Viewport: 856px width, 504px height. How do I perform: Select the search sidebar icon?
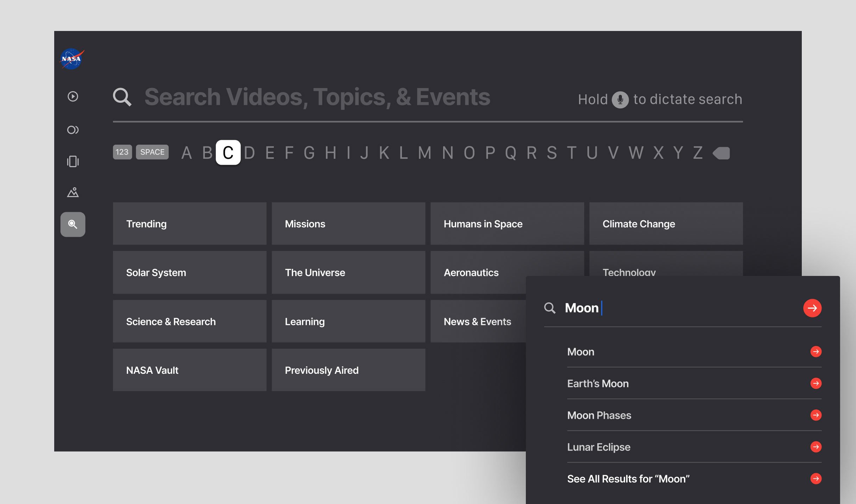click(x=73, y=224)
